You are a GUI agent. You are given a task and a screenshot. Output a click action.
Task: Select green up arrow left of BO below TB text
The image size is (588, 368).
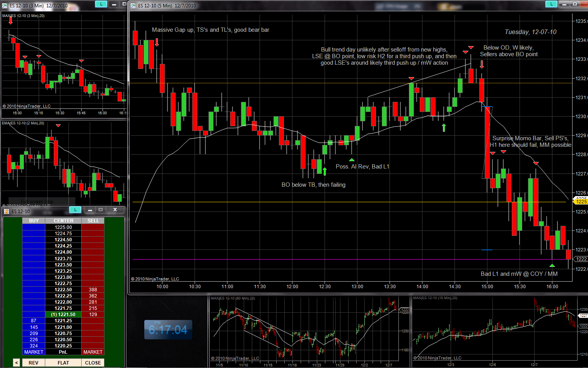(325, 171)
